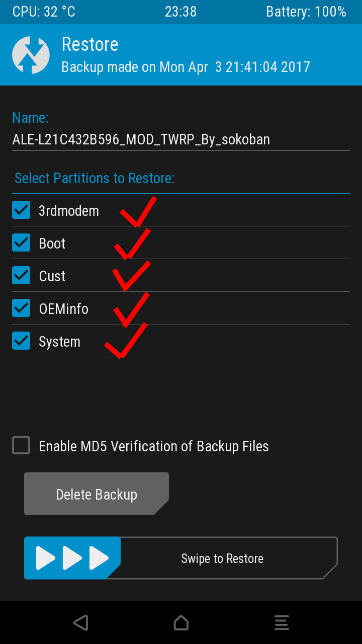Image resolution: width=362 pixels, height=644 pixels.
Task: Enable MD5 Verification of Backup Files
Action: pos(21,446)
